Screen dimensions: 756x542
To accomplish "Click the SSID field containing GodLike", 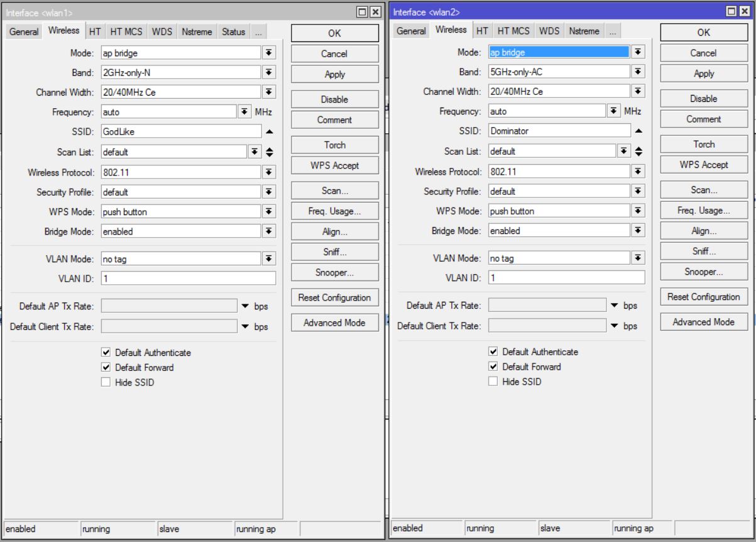I will (x=180, y=132).
